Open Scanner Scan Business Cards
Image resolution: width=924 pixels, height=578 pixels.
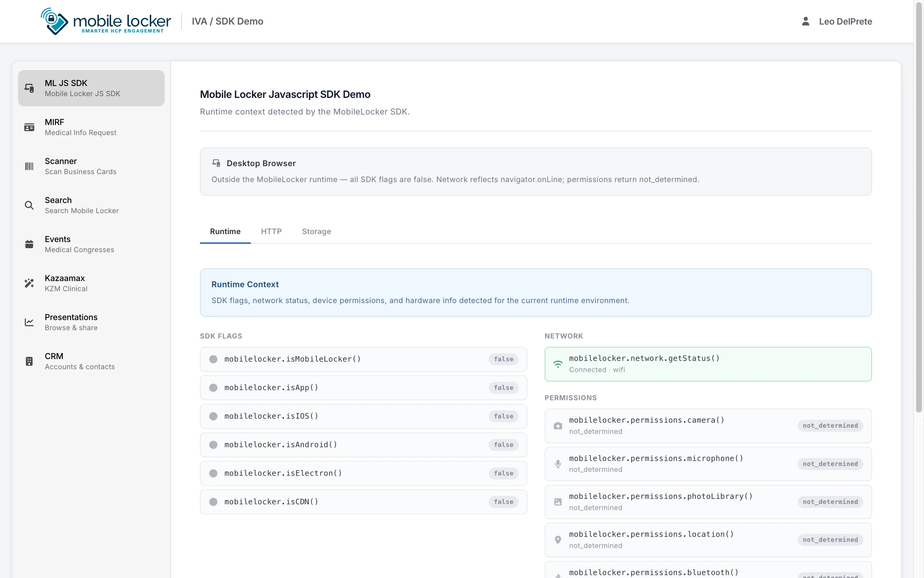(x=91, y=166)
